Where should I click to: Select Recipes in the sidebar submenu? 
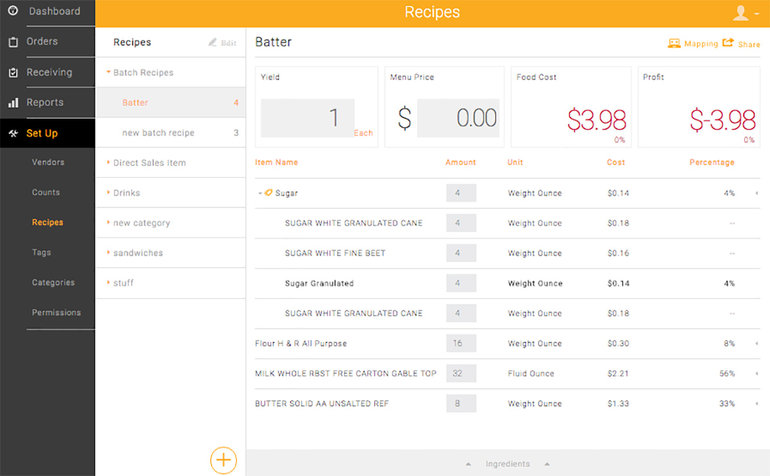[x=48, y=222]
